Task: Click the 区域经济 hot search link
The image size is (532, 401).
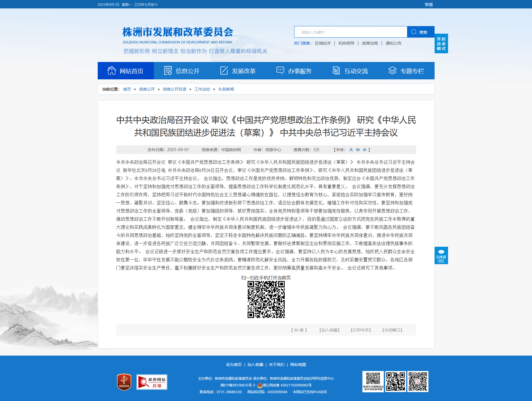Action: 323,43
